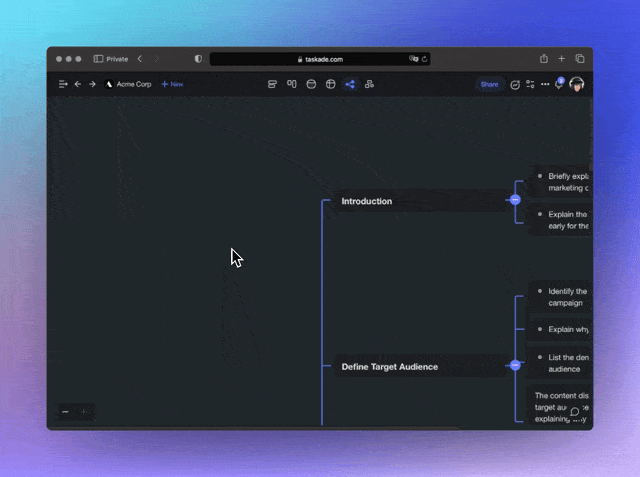Screen dimensions: 640x477
Task: Select the mind map view icon
Action: click(x=350, y=84)
